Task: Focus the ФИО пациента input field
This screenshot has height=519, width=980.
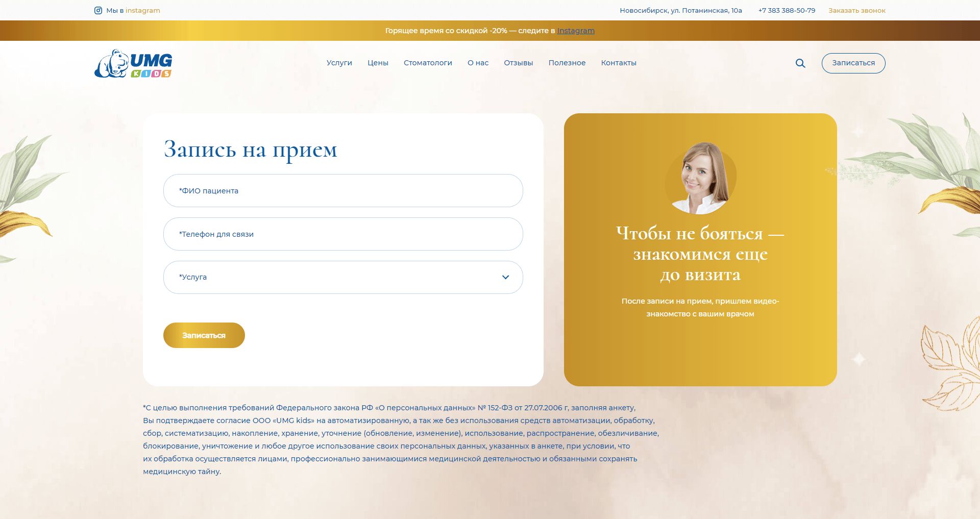Action: click(x=342, y=191)
